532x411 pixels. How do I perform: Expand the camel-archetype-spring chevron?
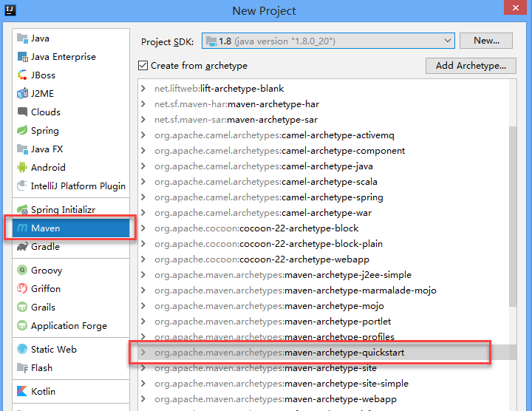tap(143, 197)
